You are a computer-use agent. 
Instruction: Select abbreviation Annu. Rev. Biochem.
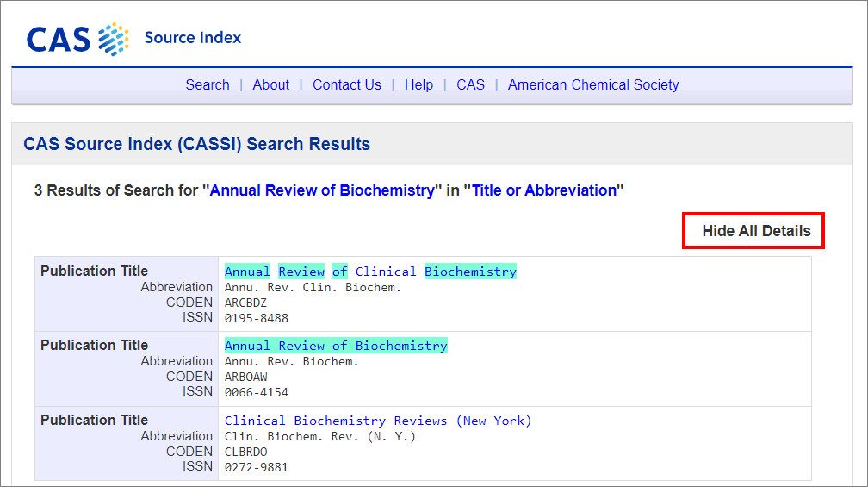(292, 362)
